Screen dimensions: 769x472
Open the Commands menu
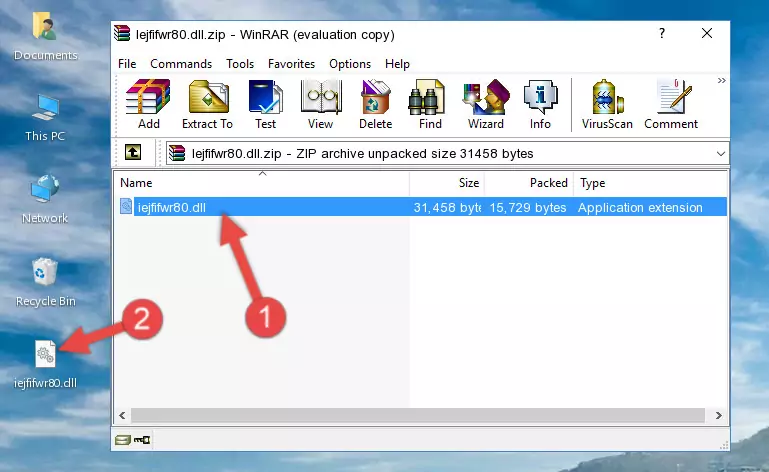coord(181,64)
